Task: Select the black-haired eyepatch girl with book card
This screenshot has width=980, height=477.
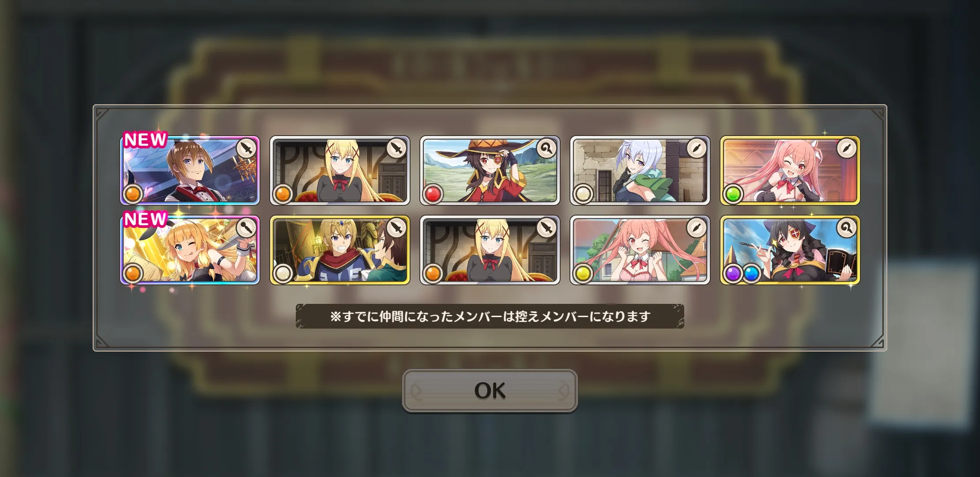Action: (790, 250)
